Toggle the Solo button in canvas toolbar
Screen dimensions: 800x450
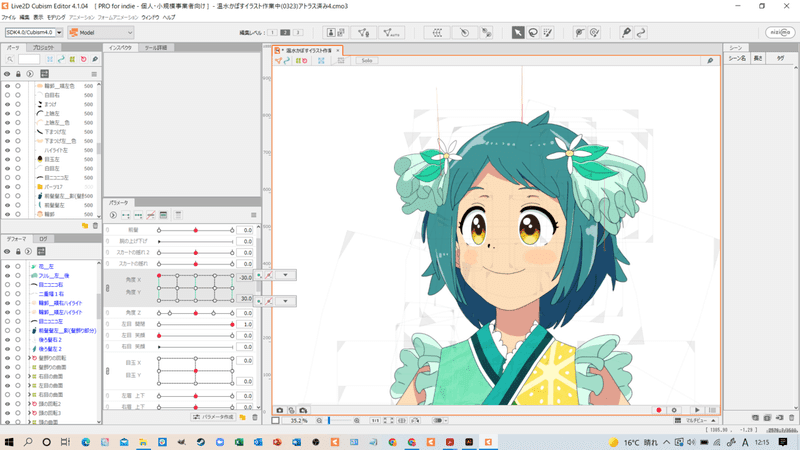367,61
